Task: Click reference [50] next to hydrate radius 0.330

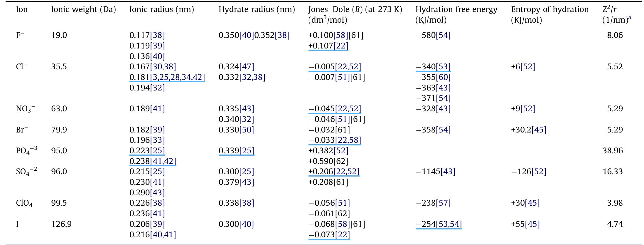Action: 247,130
